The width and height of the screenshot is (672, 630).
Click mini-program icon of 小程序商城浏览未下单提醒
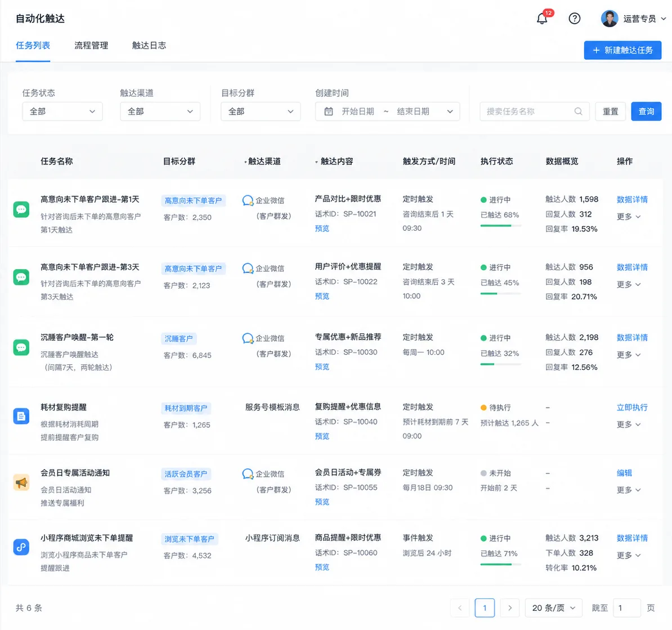pos(21,547)
